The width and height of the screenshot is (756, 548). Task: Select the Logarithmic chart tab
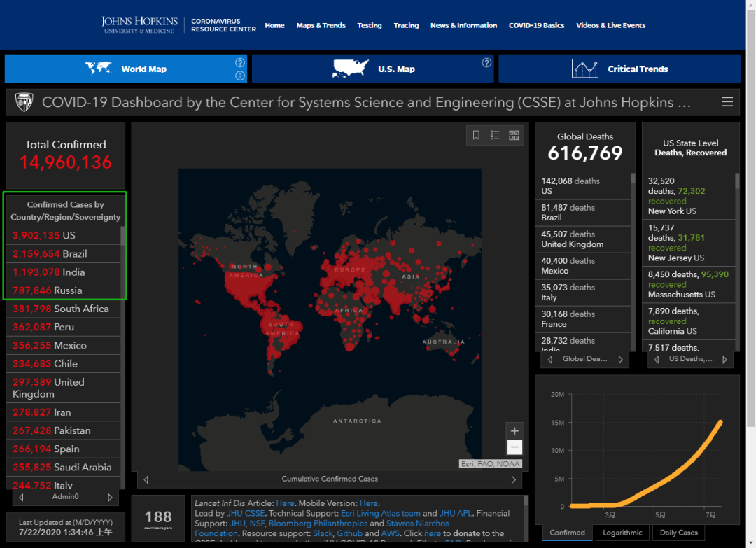[622, 533]
